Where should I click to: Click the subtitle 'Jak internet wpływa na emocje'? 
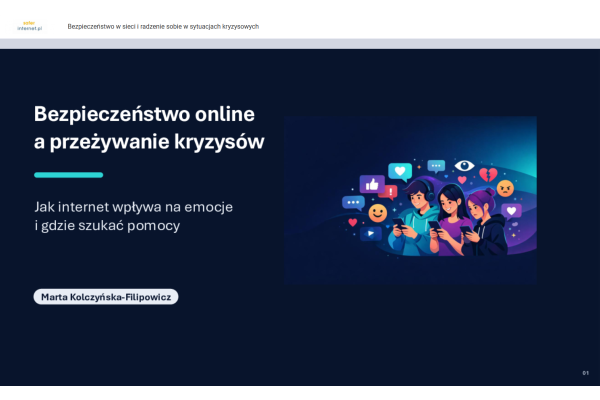139,207
